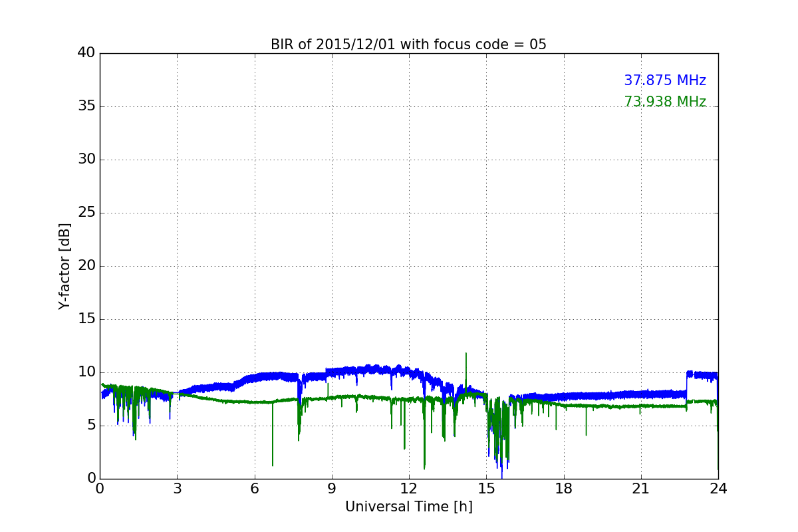Click y-axis tick label '5'
This screenshot has width=798, height=532.
pos(91,426)
